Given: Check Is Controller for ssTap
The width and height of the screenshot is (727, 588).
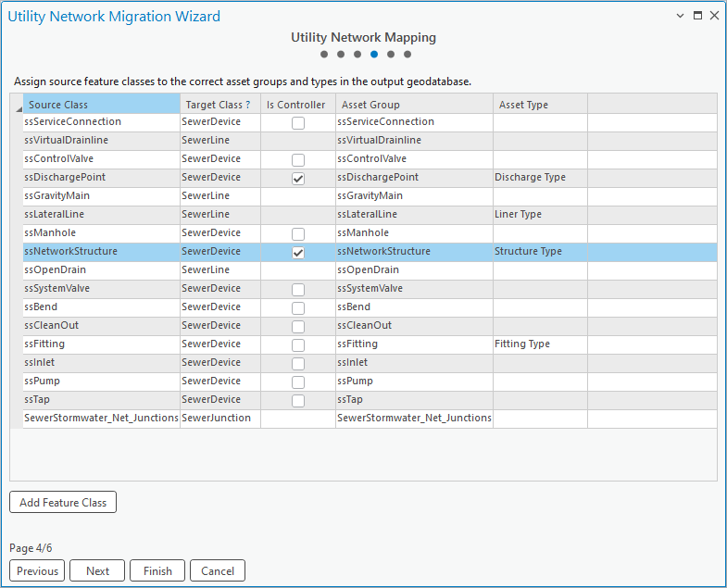Looking at the screenshot, I should click(x=298, y=401).
